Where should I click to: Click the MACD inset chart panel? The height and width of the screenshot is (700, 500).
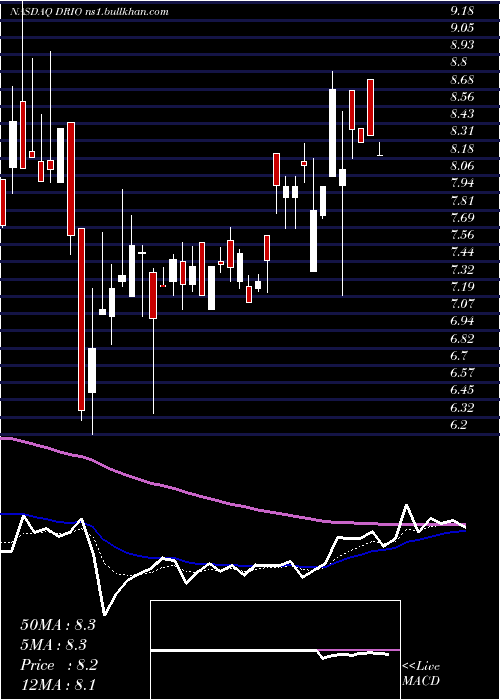click(275, 650)
